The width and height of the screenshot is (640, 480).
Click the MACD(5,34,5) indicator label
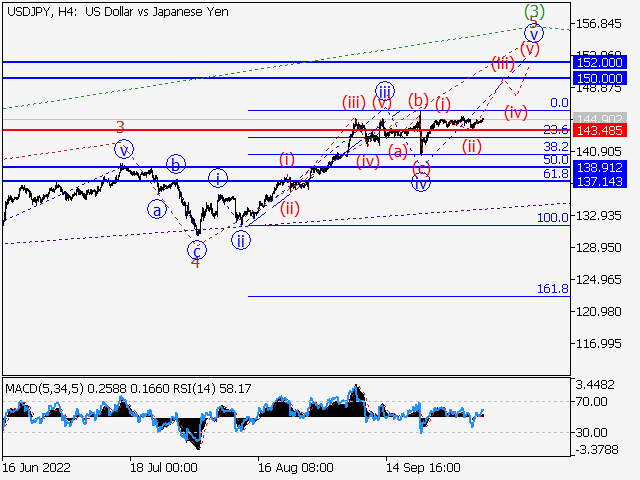(44, 389)
